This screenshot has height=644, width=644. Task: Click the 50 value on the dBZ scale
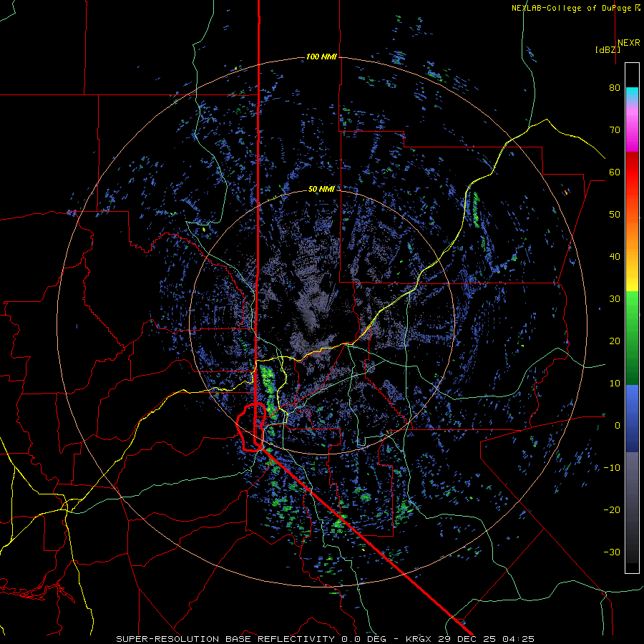point(615,215)
